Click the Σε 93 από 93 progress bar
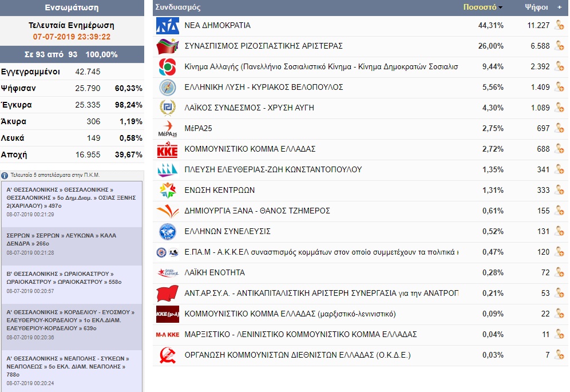Screen dimensions: 570x392 tap(72, 54)
